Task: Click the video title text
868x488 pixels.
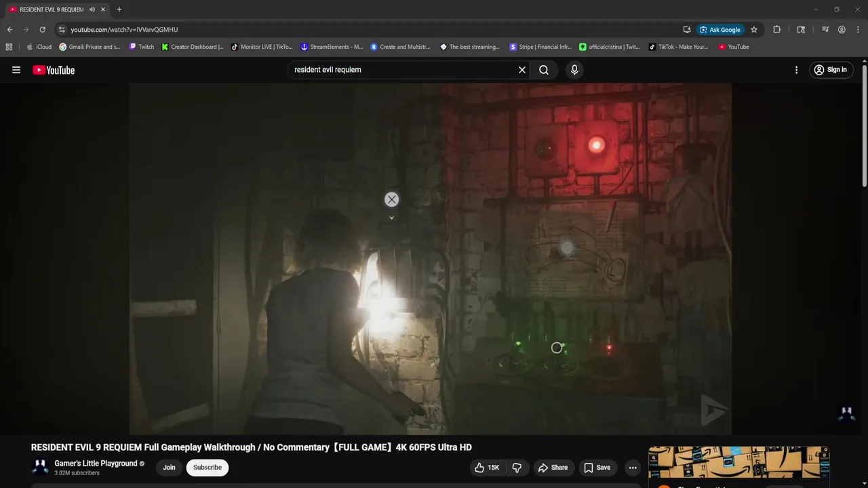Action: (x=251, y=447)
